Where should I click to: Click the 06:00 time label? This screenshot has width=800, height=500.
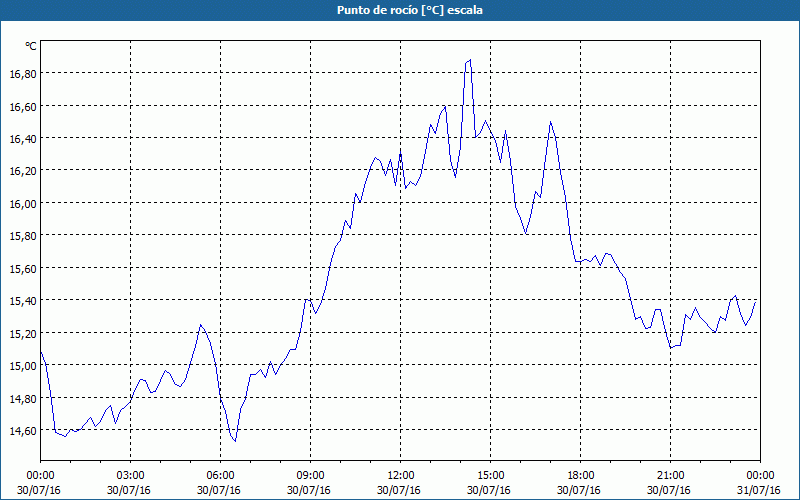tap(220, 476)
